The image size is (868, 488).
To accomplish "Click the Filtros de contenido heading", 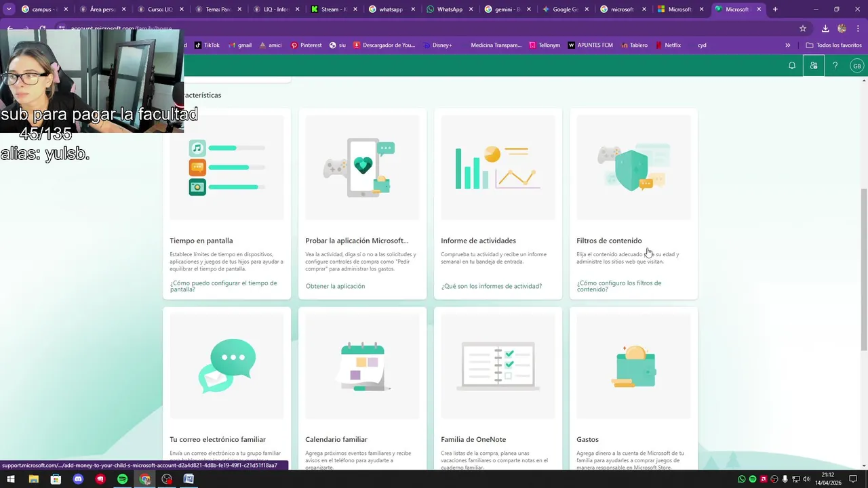I will pyautogui.click(x=609, y=241).
